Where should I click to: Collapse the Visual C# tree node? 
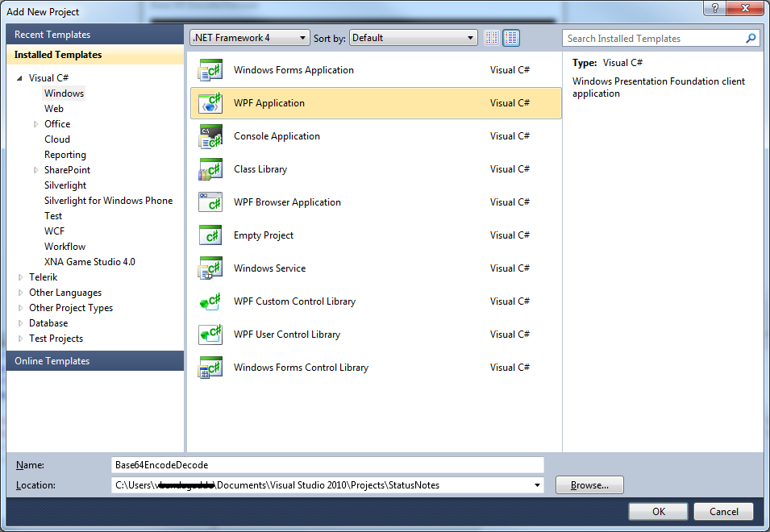tap(19, 77)
